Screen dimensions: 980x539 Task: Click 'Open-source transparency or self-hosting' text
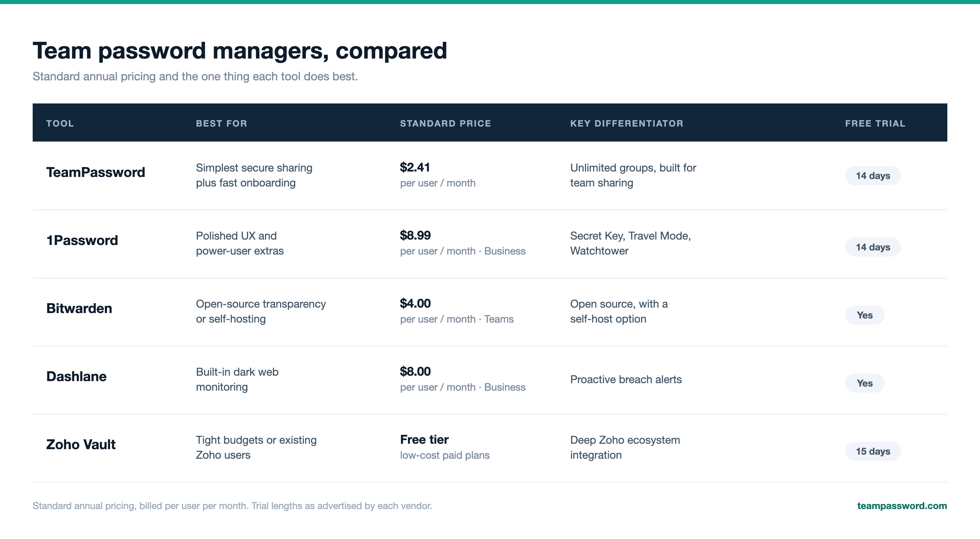(x=261, y=312)
